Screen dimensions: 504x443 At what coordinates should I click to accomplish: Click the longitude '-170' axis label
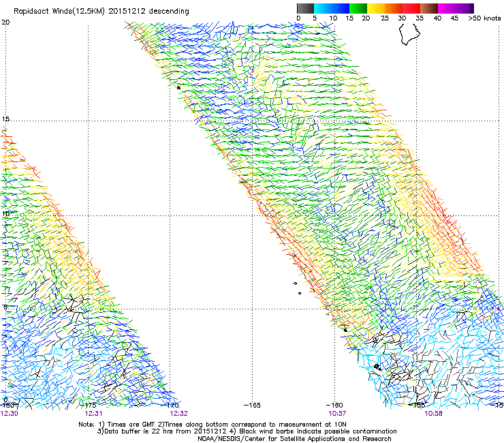170,406
